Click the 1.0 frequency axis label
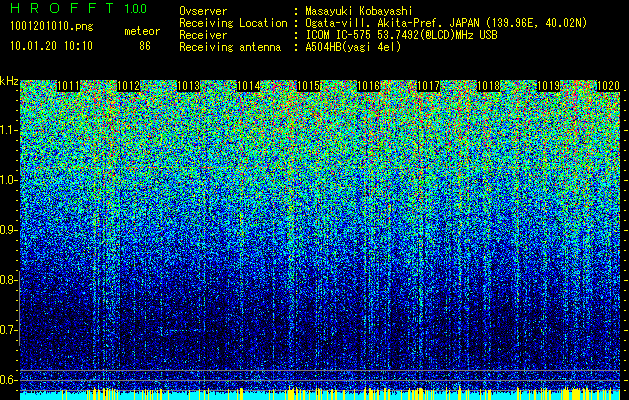The height and width of the screenshot is (400, 629). (9, 180)
